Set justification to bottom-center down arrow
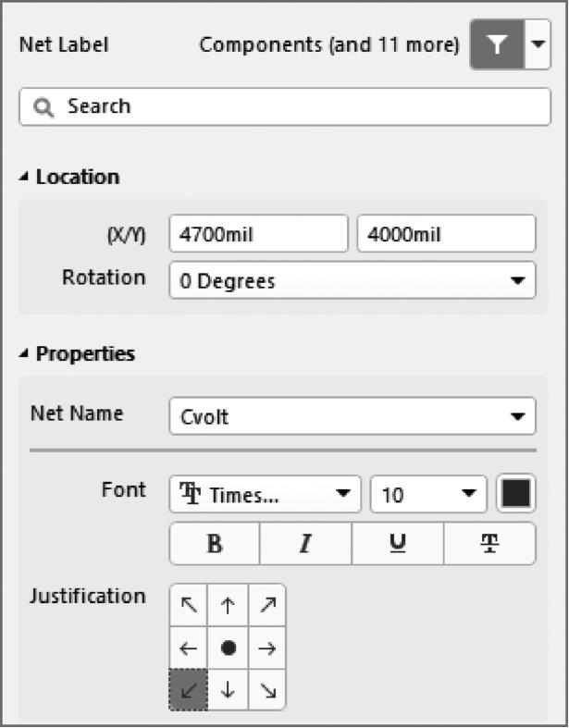The image size is (569, 728). [x=228, y=690]
